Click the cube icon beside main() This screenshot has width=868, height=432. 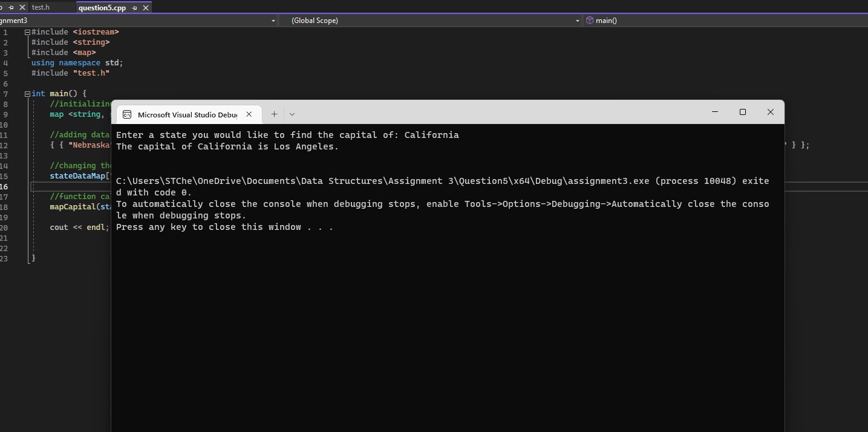[589, 20]
